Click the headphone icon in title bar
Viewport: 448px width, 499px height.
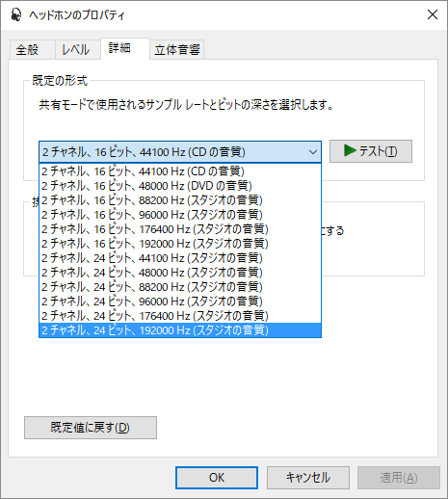tap(16, 14)
